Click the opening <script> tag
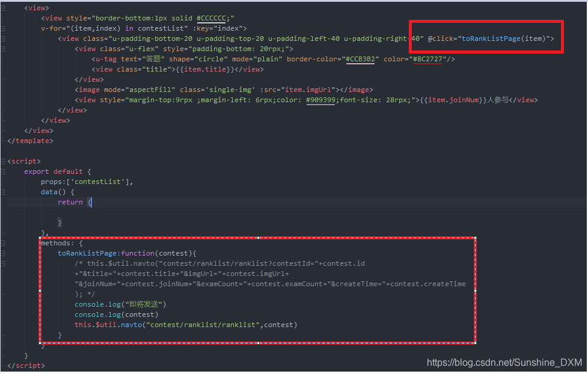 [x=24, y=161]
